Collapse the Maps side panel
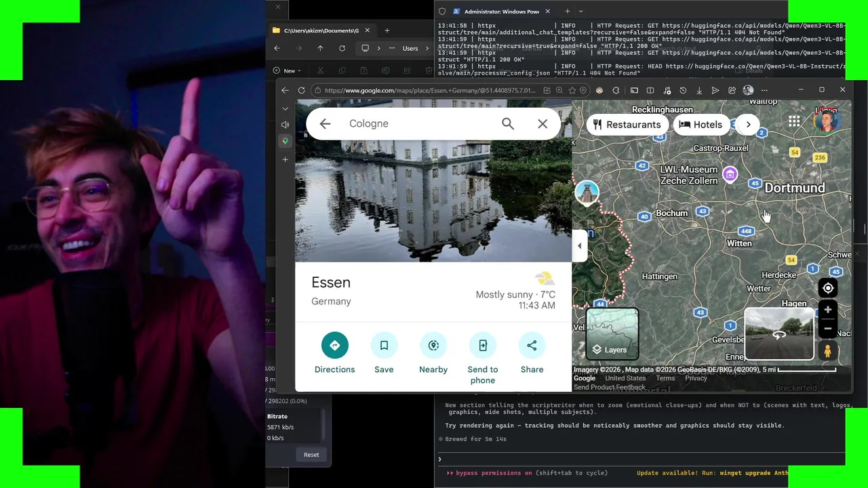The image size is (868, 488). 579,246
